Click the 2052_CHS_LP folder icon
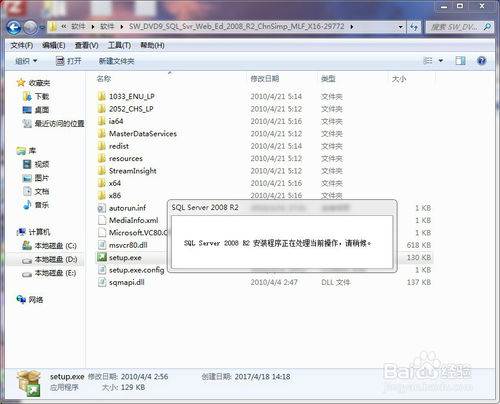Viewport: 500px width, 404px height. pyautogui.click(x=102, y=109)
